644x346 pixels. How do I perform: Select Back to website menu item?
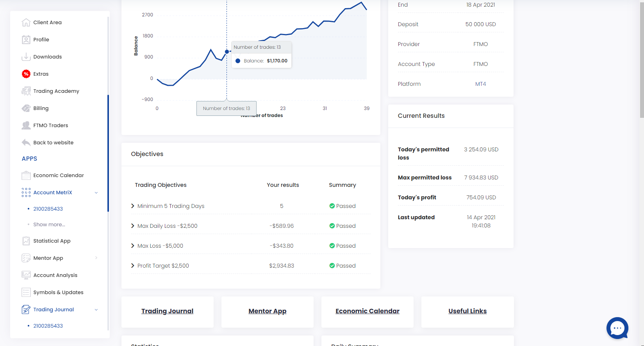[53, 143]
